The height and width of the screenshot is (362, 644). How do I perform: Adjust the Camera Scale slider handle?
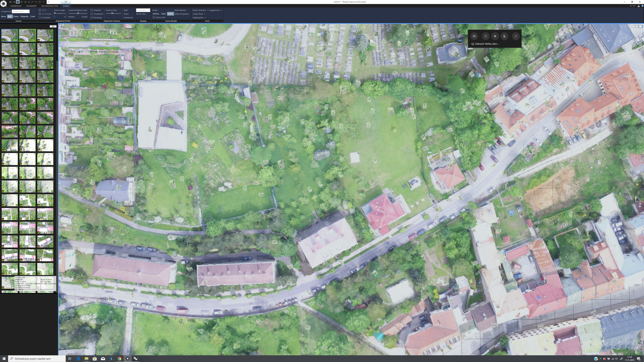[x=113, y=13]
